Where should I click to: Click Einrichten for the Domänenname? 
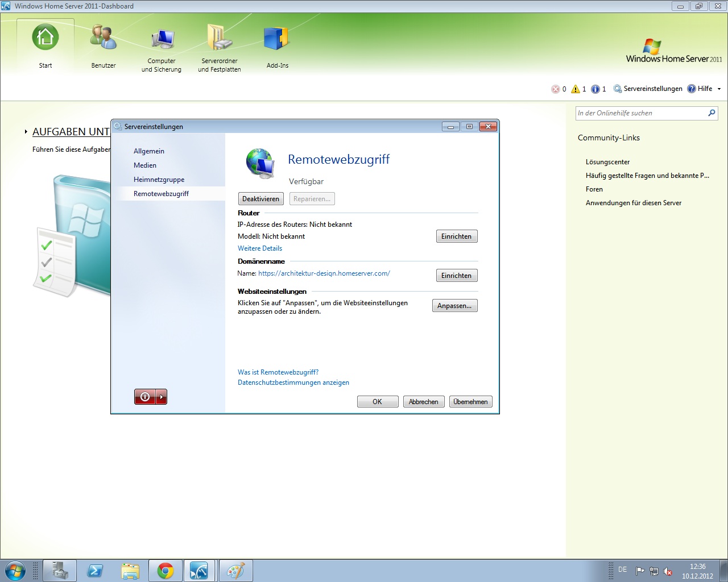pyautogui.click(x=457, y=276)
